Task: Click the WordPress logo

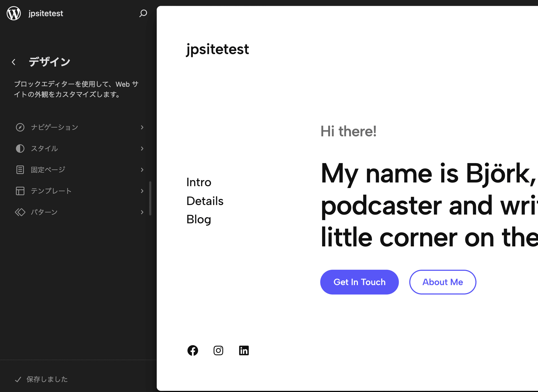Action: tap(13, 13)
